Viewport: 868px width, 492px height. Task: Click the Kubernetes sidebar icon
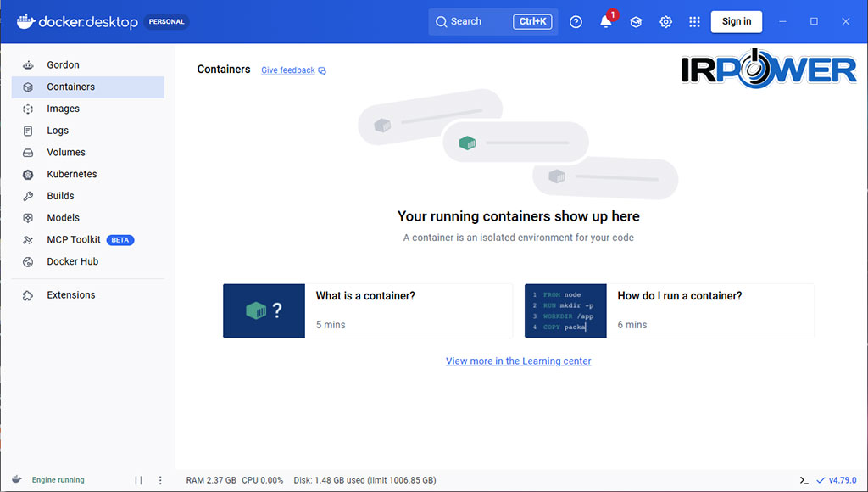(28, 175)
